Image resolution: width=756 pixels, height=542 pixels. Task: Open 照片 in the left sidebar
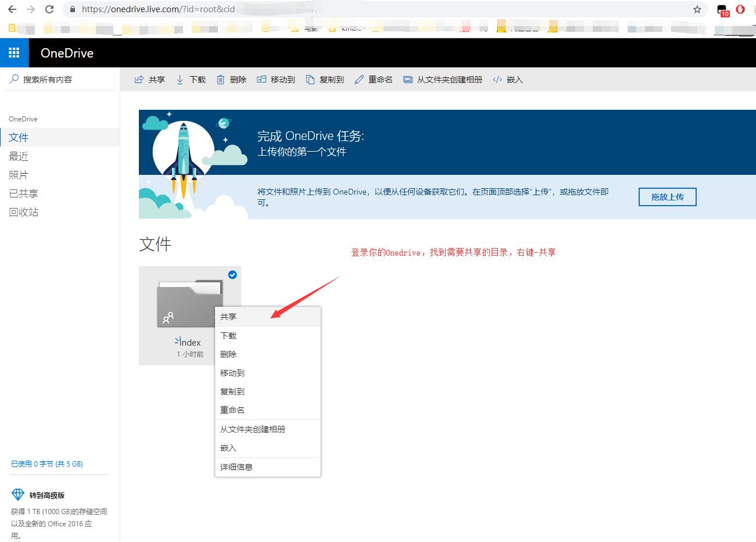click(x=60, y=175)
